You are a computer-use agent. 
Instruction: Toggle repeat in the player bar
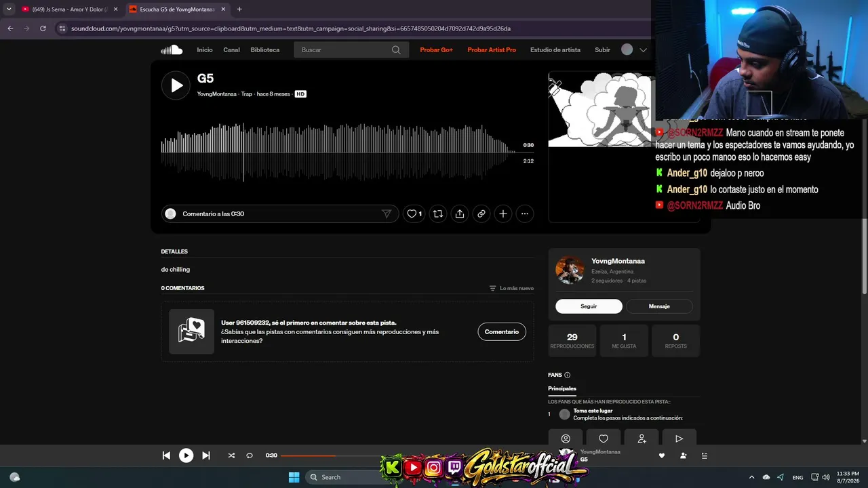point(250,455)
